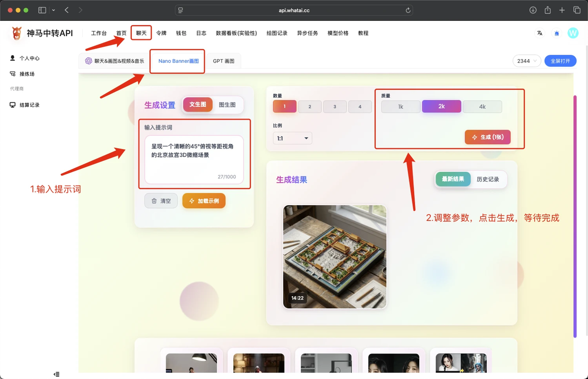
Task: Open the 钱包 menu item
Action: [181, 33]
